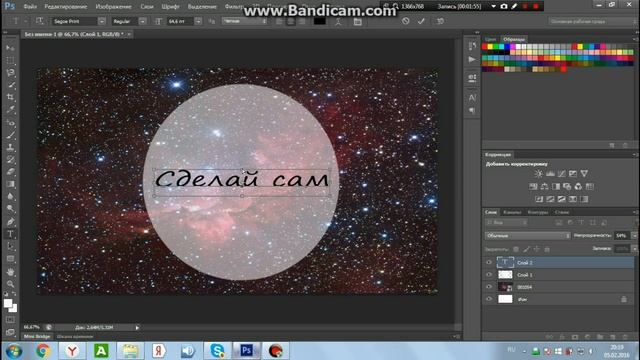Toggle the Character and Paragraph panels

pyautogui.click(x=358, y=21)
